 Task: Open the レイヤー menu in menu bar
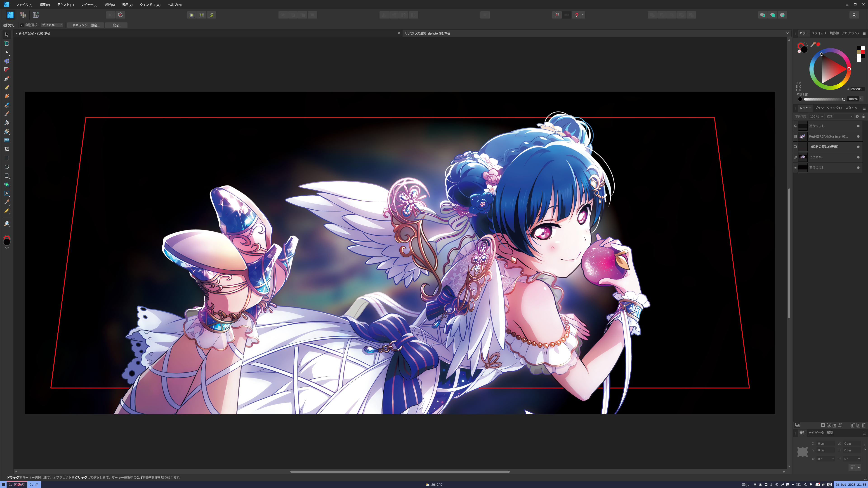pos(89,5)
